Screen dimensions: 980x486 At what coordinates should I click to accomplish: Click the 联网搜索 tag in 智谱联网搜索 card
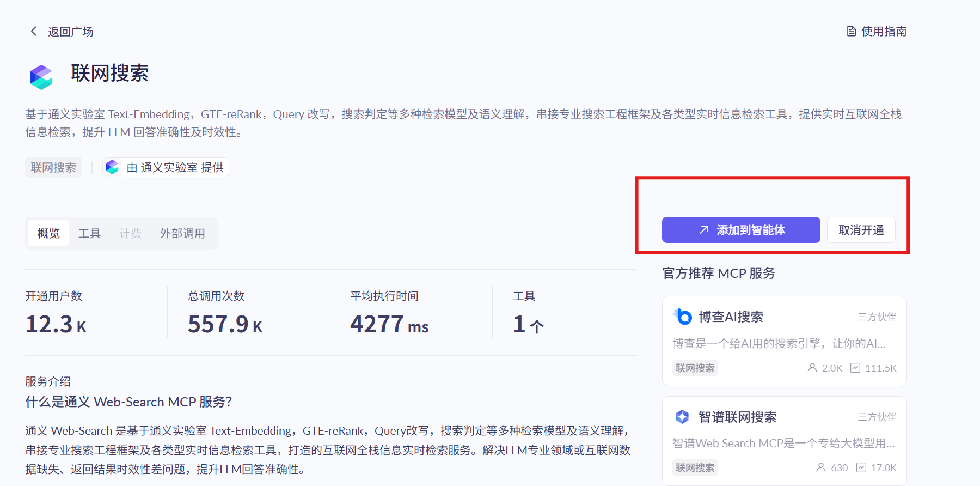(x=695, y=467)
